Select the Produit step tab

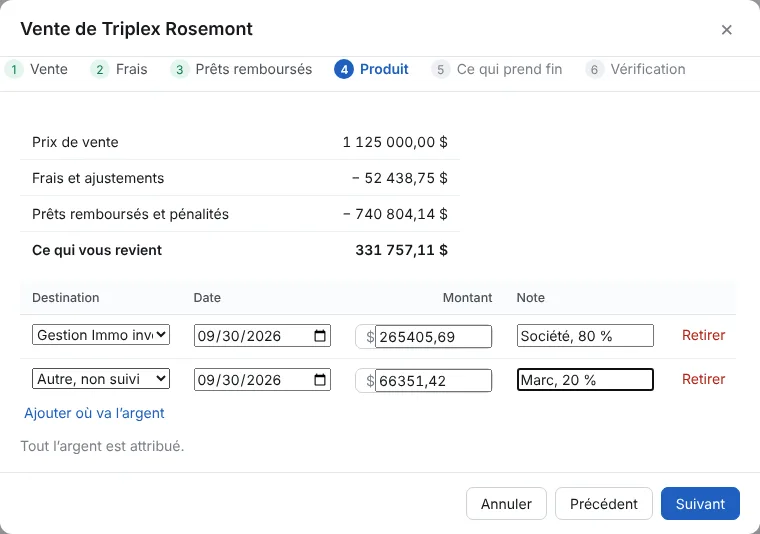tap(372, 69)
